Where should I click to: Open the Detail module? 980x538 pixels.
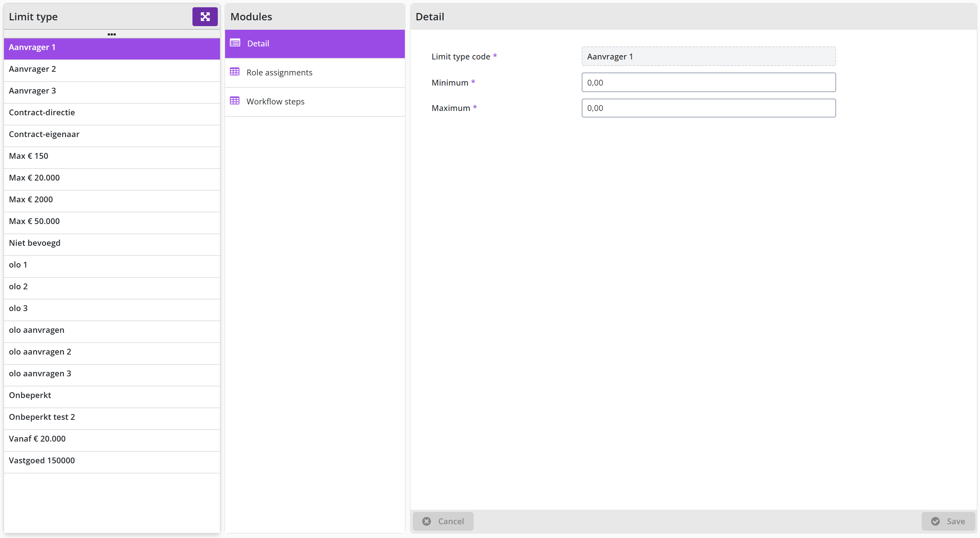(315, 44)
